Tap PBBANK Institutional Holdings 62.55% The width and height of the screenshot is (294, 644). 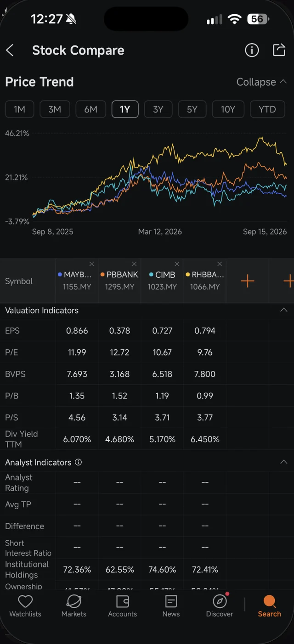tap(119, 570)
